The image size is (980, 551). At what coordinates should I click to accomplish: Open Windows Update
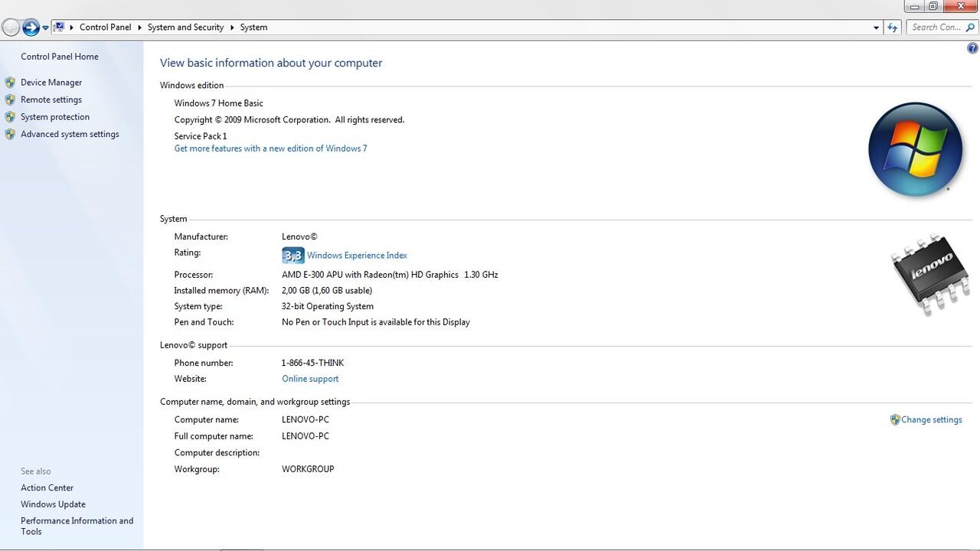53,504
